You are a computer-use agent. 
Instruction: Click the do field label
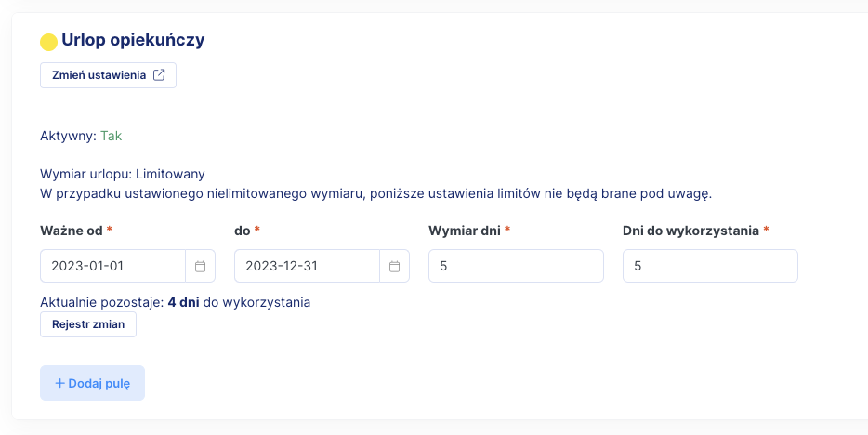[x=242, y=230]
